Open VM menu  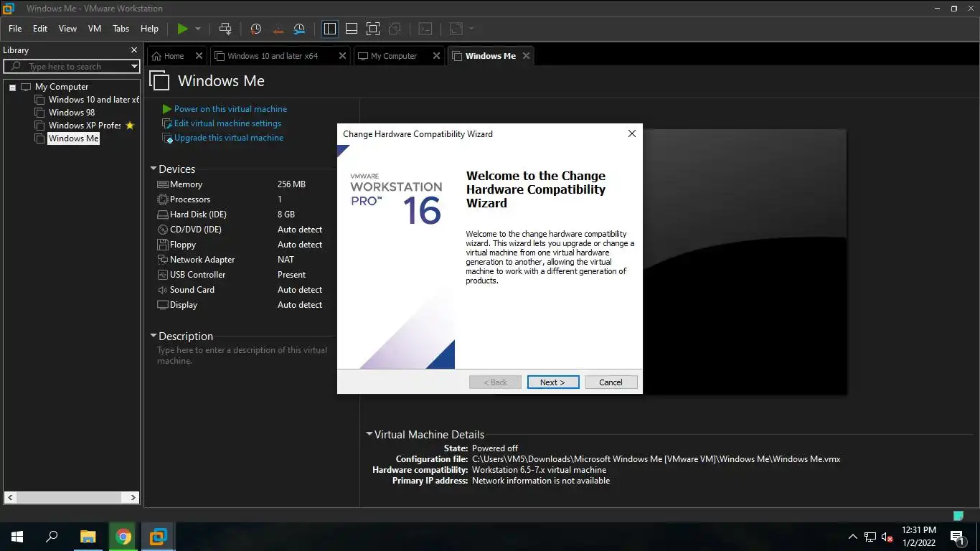tap(95, 29)
